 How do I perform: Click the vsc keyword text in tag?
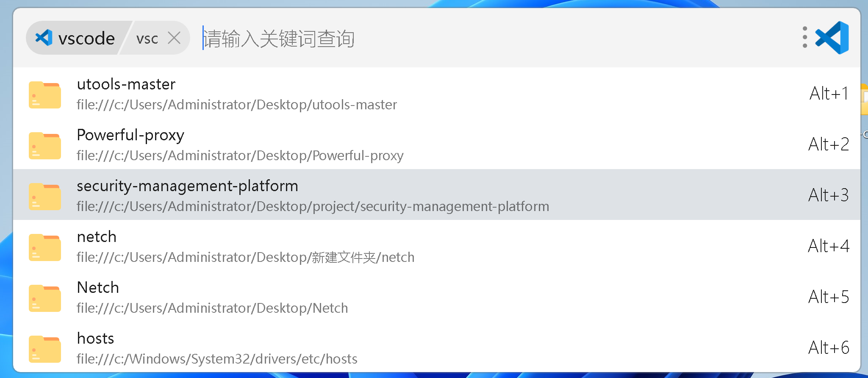(147, 39)
